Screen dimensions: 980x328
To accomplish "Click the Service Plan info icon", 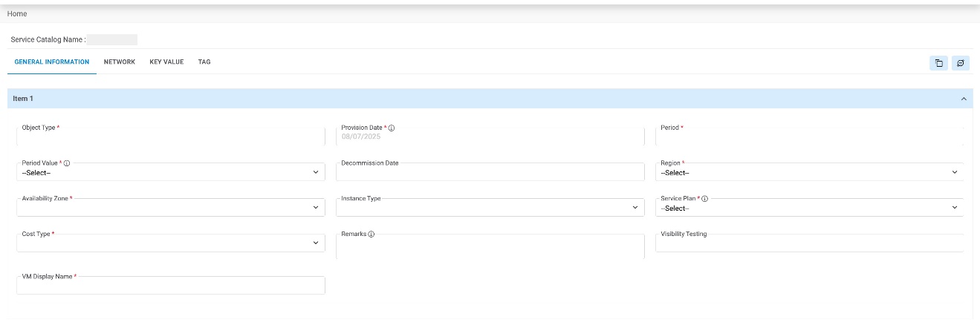I will [704, 199].
